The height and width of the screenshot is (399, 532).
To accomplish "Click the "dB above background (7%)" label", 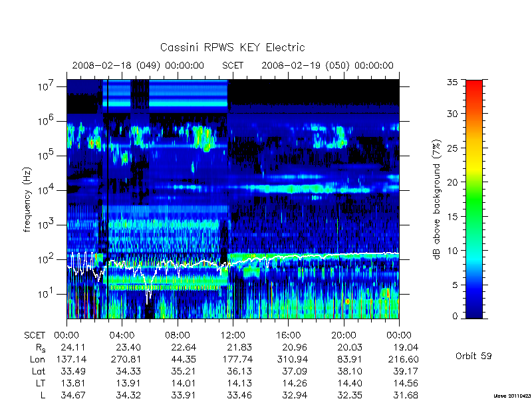I will coord(437,200).
